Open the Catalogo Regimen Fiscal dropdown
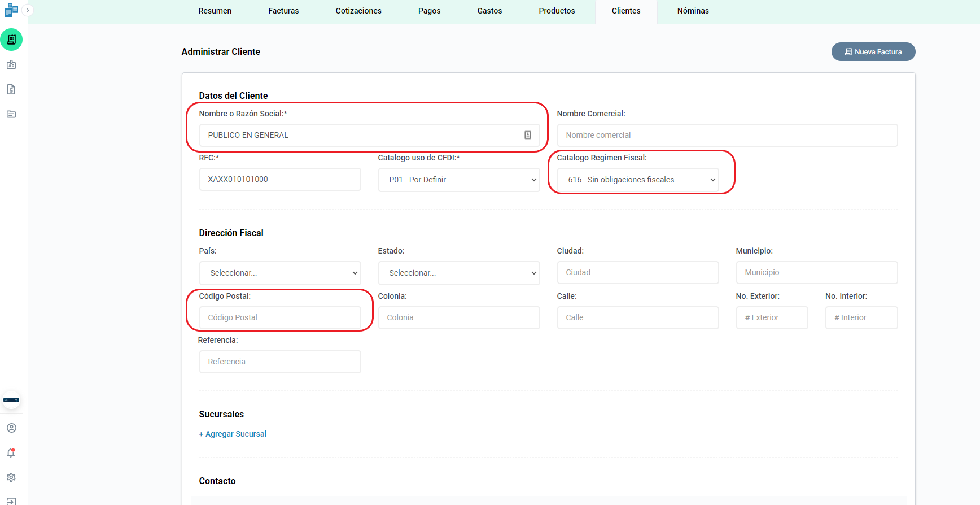The width and height of the screenshot is (980, 505). click(638, 180)
